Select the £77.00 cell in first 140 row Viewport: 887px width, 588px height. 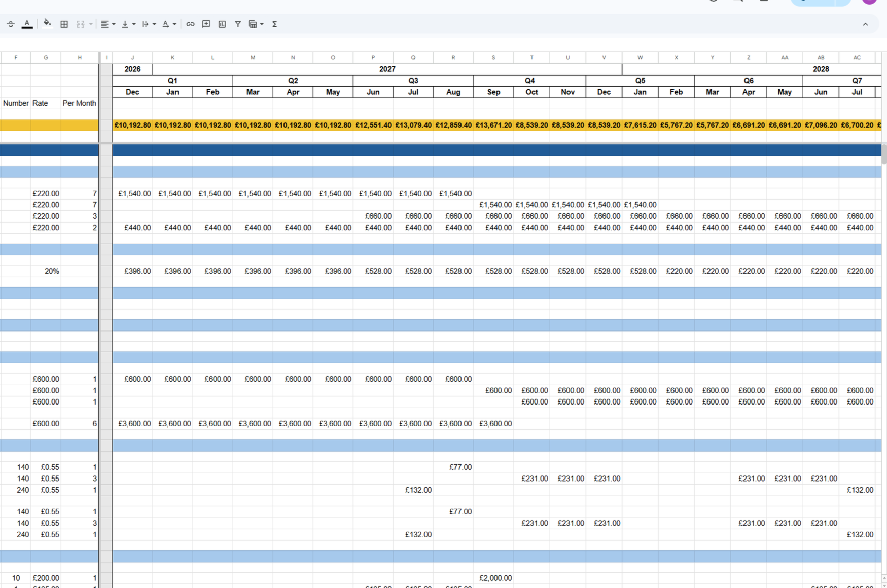click(x=453, y=467)
